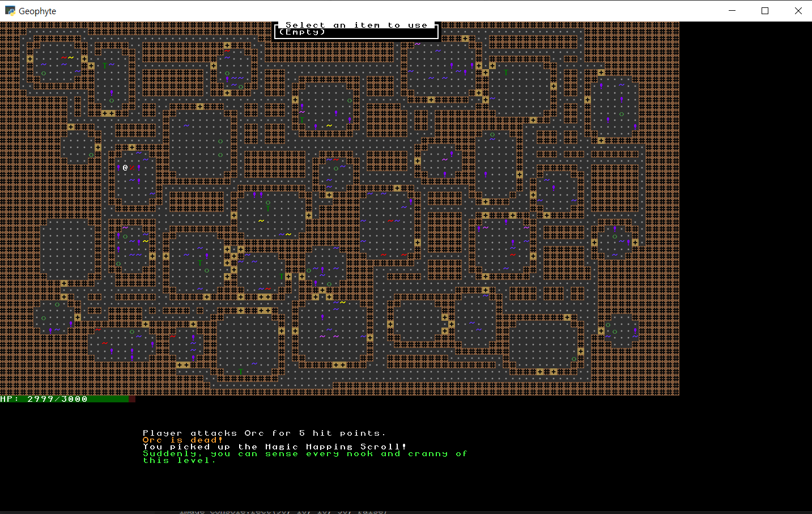Screen dimensions: 812x514
Task: Select purple potion directly left of player @
Action: tap(118, 168)
